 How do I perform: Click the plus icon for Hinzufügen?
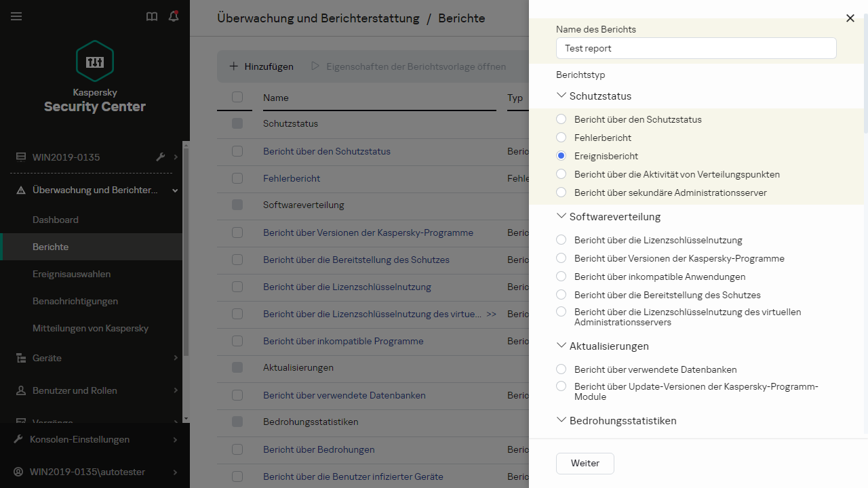(x=234, y=66)
